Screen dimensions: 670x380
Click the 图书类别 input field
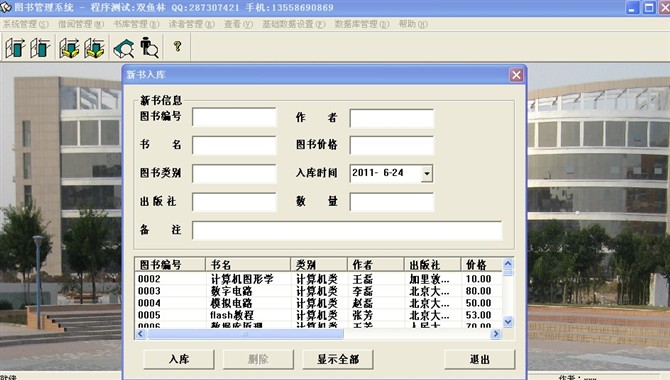tap(234, 174)
